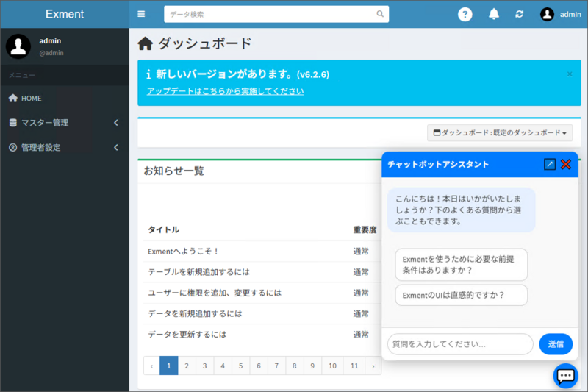This screenshot has height=392, width=588.
Task: Click the Exment logo title
Action: [65, 14]
